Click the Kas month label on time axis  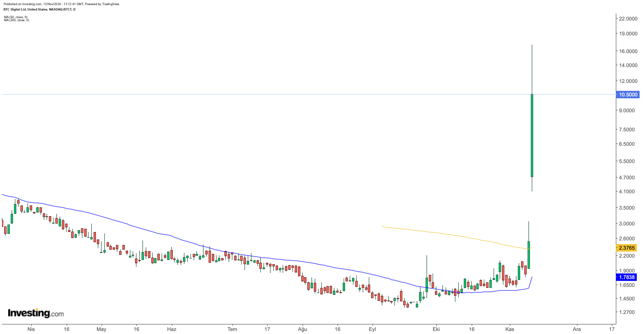coord(510,329)
